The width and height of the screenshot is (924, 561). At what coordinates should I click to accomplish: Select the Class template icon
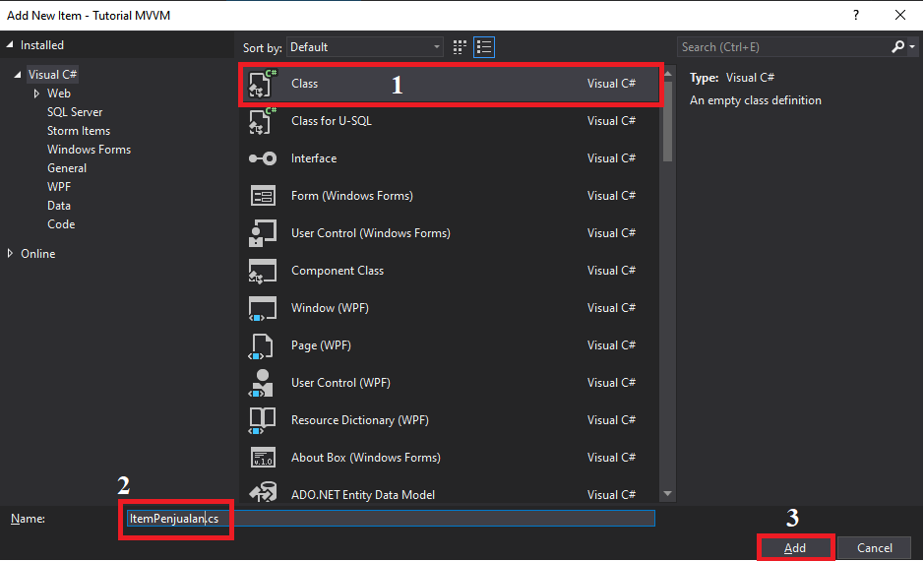point(262,84)
